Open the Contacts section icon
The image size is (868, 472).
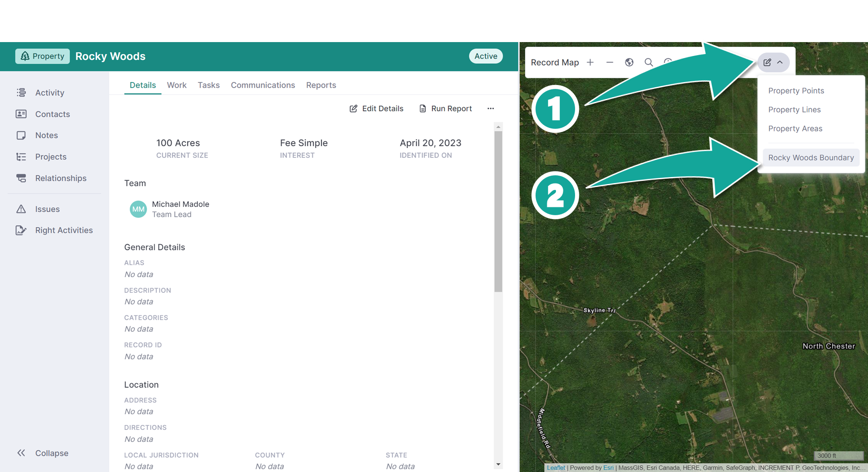(21, 114)
